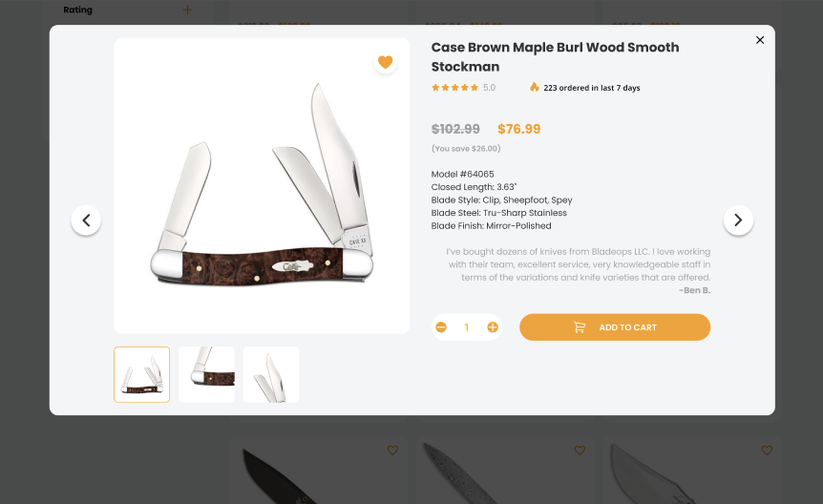The width and height of the screenshot is (823, 504).
Task: Select the second thumbnail showing handle close-up
Action: pyautogui.click(x=206, y=374)
